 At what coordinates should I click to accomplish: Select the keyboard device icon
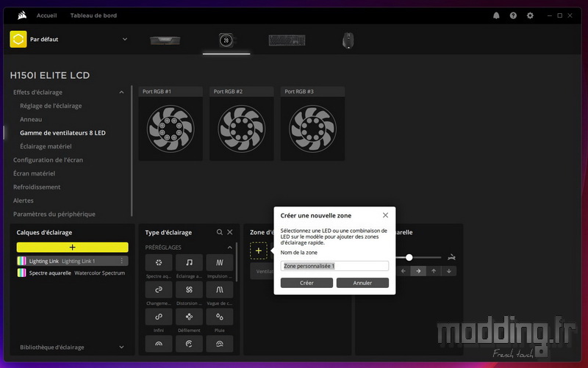coord(287,40)
